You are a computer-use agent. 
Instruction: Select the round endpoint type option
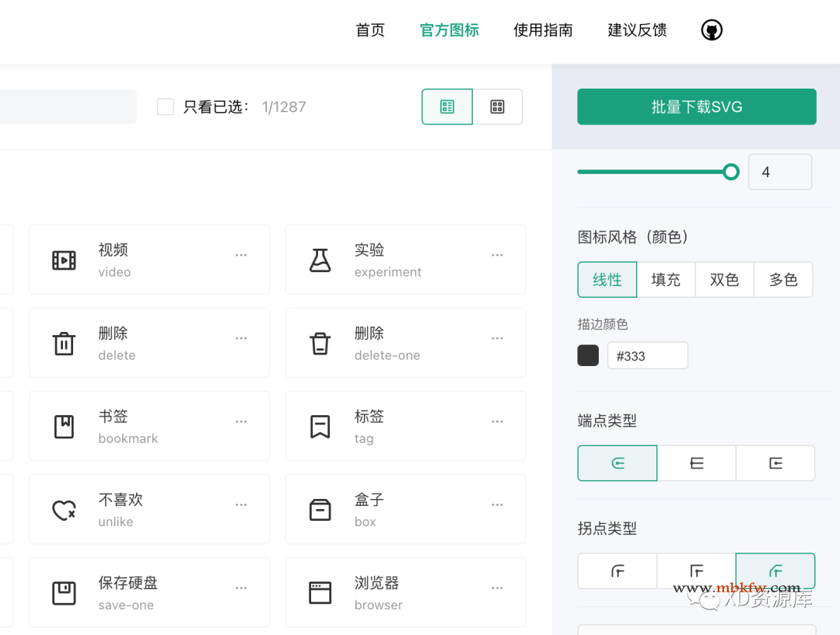coord(618,463)
